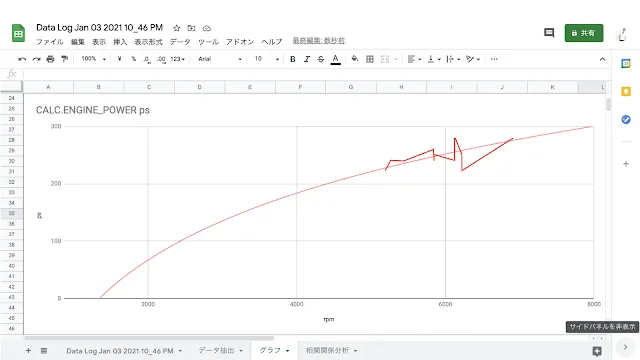Open the Arial font dropdown
This screenshot has width=640, height=360.
220,59
